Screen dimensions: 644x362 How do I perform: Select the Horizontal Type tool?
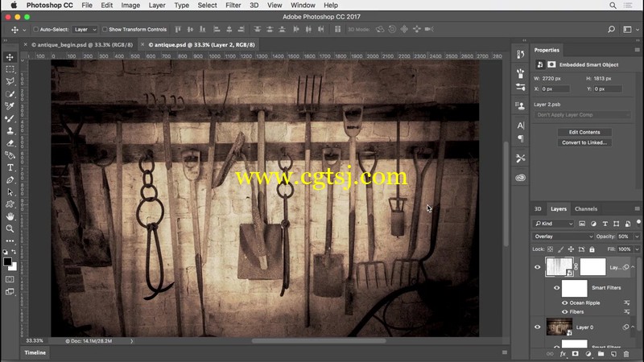point(10,167)
